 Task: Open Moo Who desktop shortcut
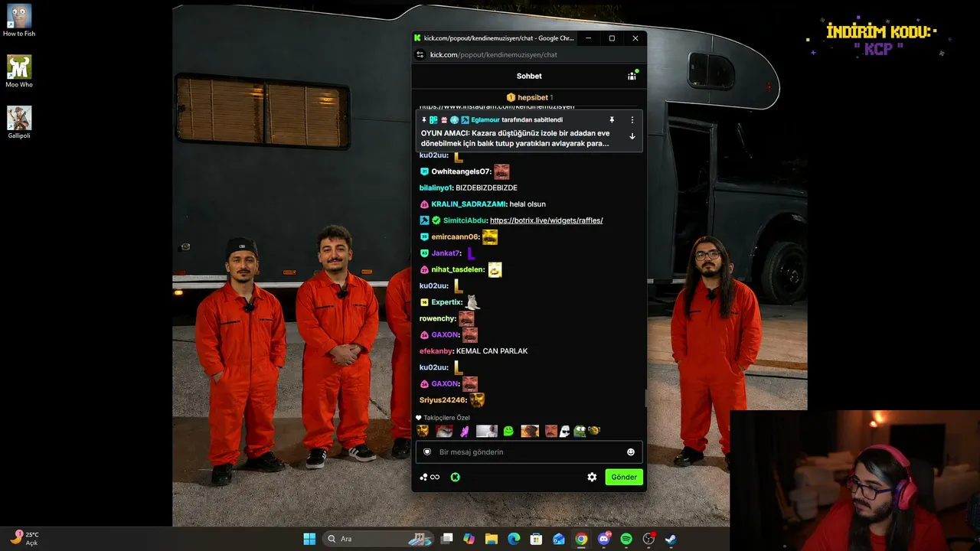point(19,71)
